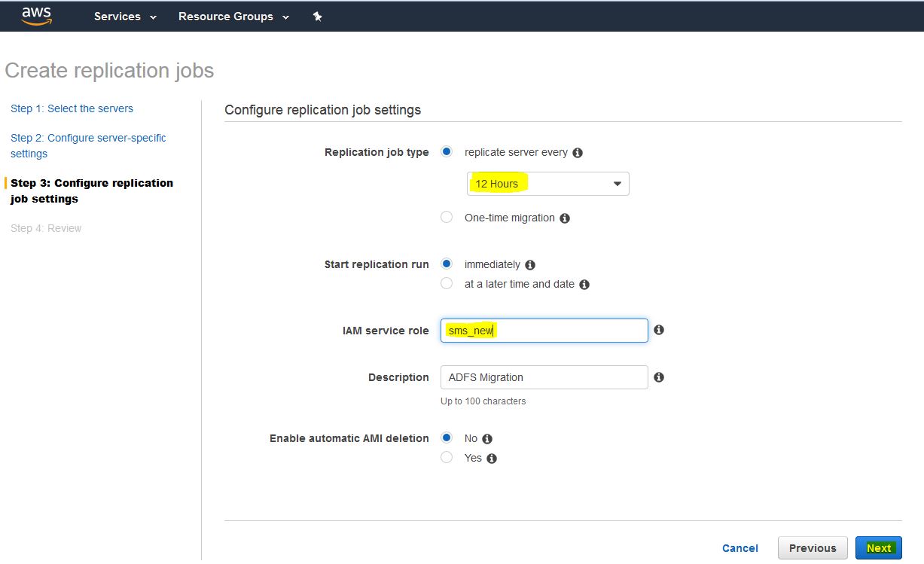
Task: Open the 12 Hours replication interval dropdown
Action: (547, 184)
